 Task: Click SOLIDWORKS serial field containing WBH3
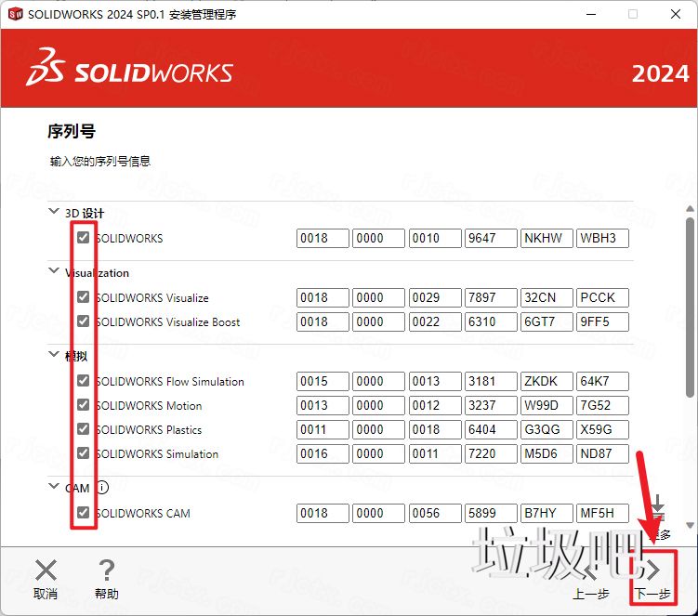coord(602,238)
